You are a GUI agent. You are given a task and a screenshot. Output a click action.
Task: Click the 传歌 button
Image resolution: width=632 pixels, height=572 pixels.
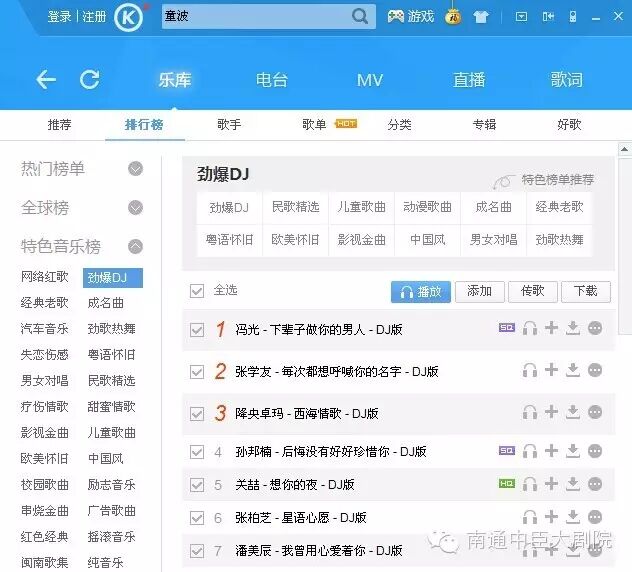[533, 291]
